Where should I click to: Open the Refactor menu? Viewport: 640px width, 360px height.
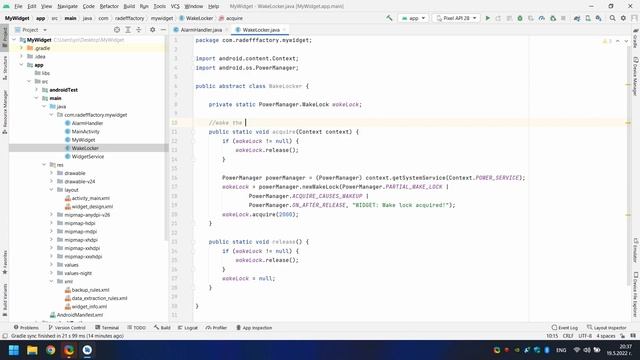coord(109,6)
